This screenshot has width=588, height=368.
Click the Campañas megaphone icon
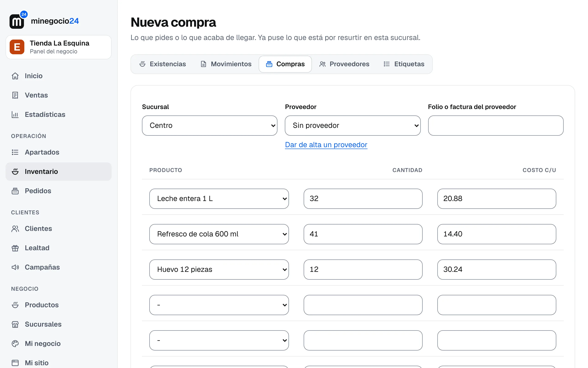(x=15, y=267)
